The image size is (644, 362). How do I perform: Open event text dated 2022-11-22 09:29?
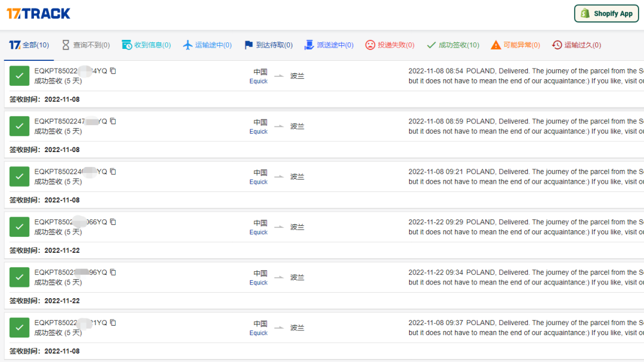pyautogui.click(x=526, y=227)
